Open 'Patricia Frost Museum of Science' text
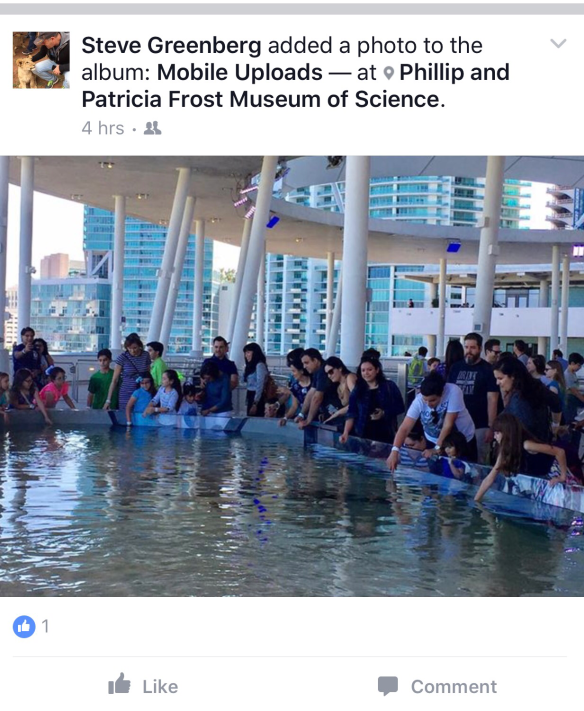The image size is (584, 711). [263, 99]
